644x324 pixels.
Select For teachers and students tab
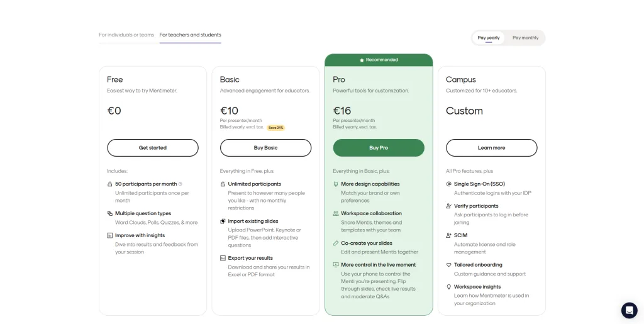click(190, 35)
